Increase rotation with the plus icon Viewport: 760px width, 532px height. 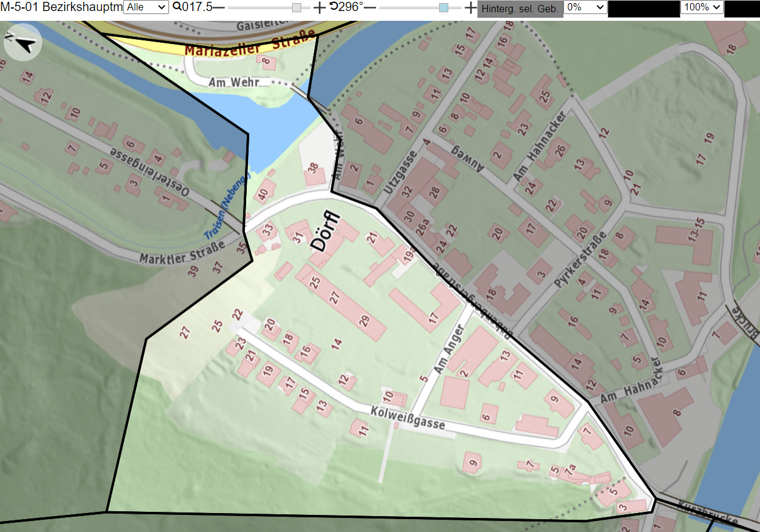tap(470, 7)
